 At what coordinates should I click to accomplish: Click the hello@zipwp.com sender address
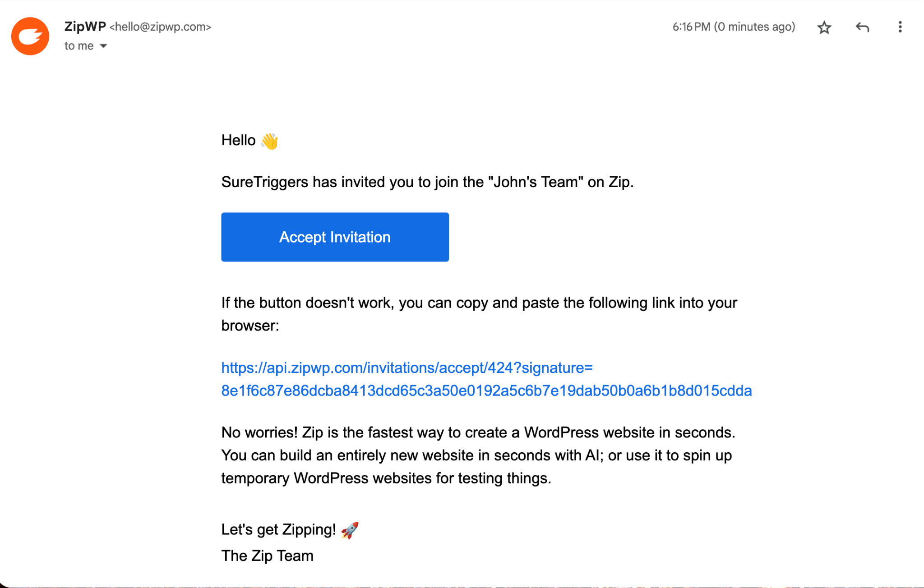[x=160, y=27]
